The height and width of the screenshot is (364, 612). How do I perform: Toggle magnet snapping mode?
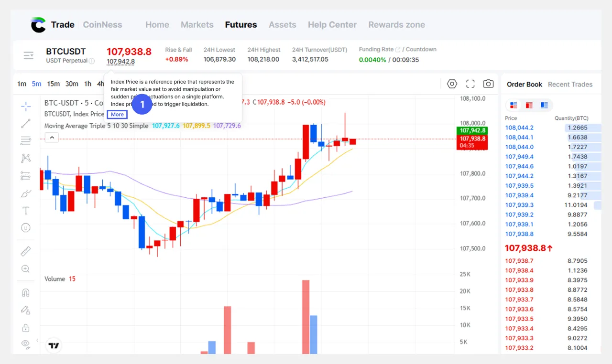26,292
